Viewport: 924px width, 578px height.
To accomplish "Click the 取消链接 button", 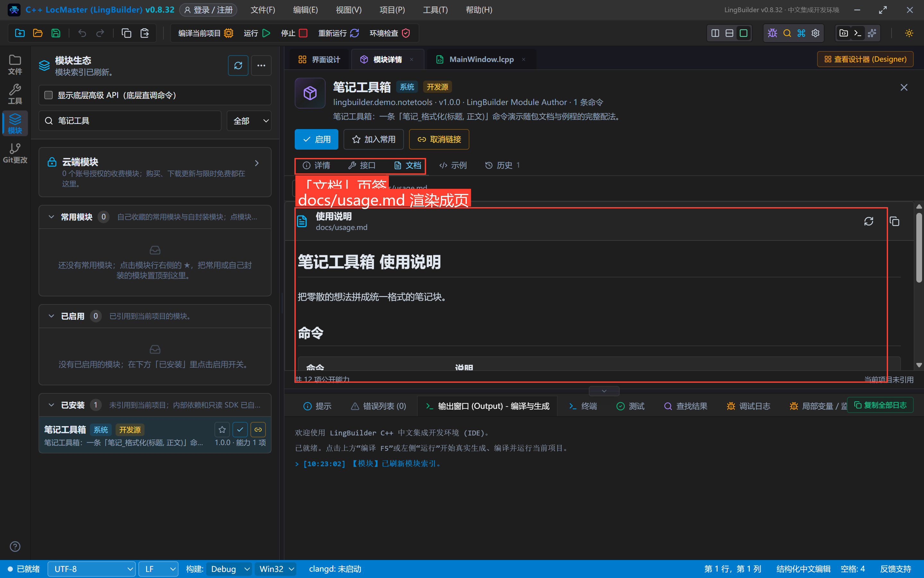I will [x=439, y=139].
